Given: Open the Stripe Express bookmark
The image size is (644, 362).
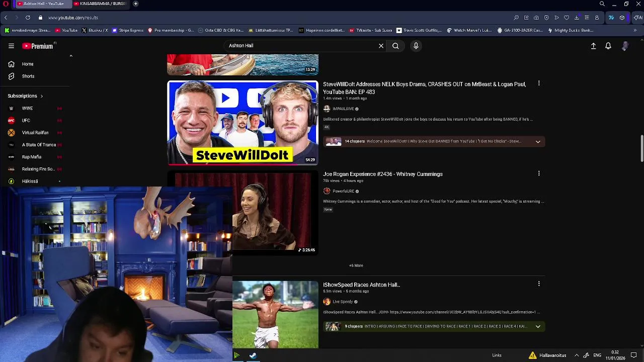Looking at the screenshot, I should 128,30.
